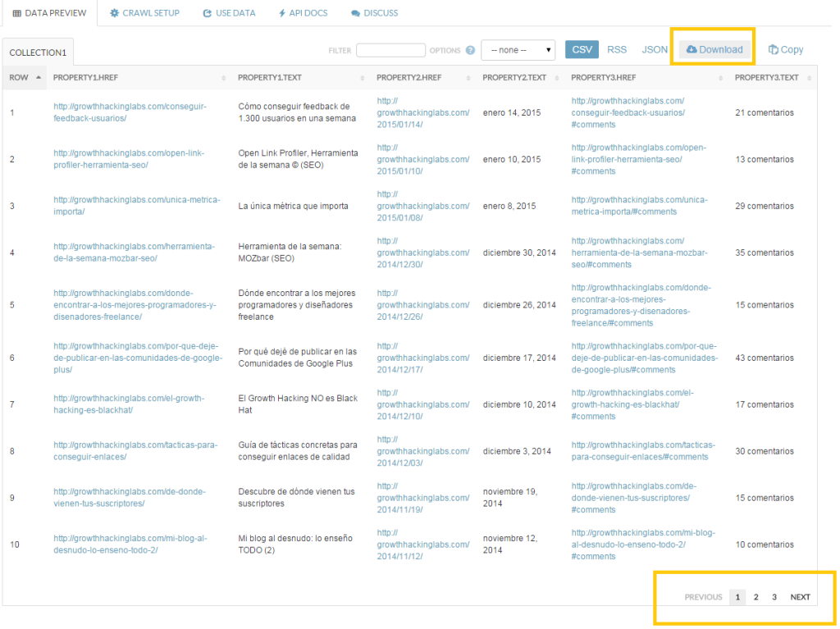
Task: Go to the API Docs tab
Action: (304, 13)
